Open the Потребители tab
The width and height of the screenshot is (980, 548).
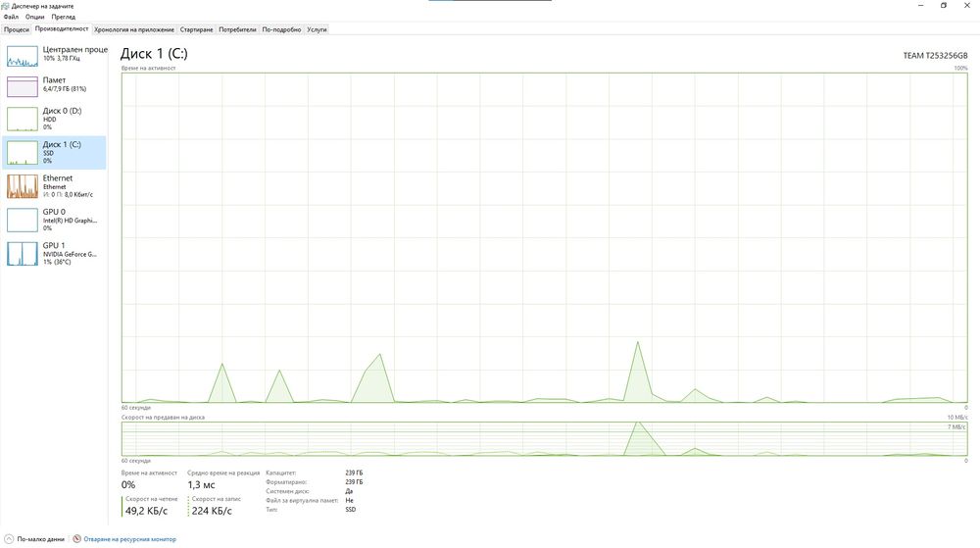click(x=237, y=29)
